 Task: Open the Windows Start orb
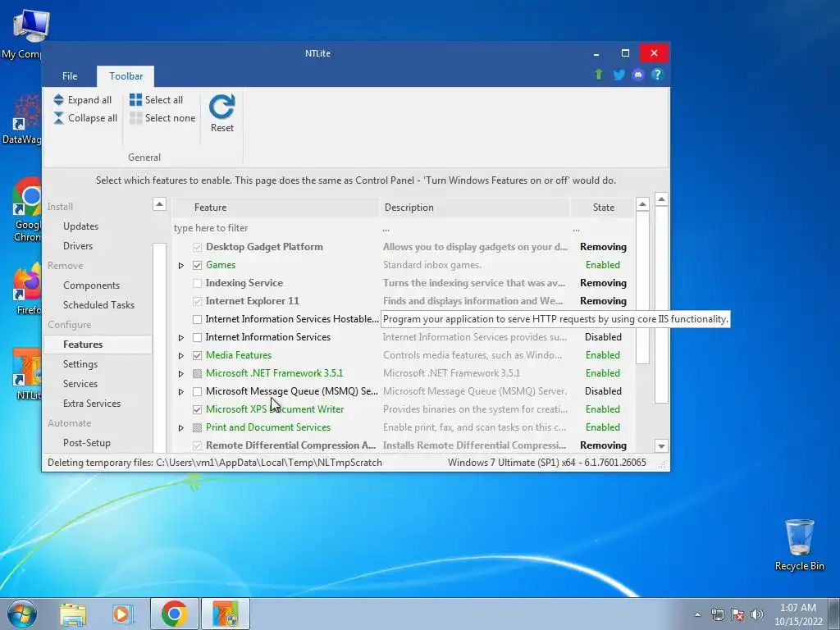pos(21,614)
